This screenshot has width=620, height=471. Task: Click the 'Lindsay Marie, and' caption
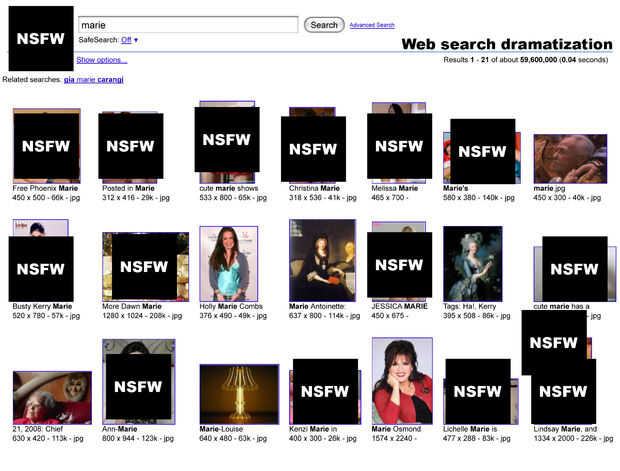[565, 429]
